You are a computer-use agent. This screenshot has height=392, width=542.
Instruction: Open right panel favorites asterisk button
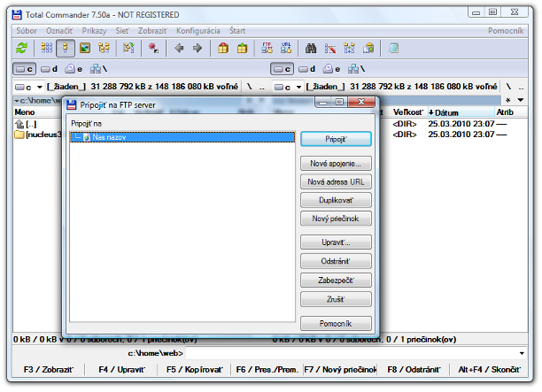click(x=507, y=100)
